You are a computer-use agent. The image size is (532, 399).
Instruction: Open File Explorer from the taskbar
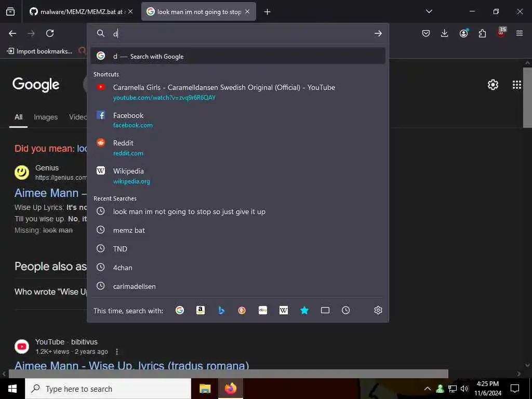click(205, 389)
